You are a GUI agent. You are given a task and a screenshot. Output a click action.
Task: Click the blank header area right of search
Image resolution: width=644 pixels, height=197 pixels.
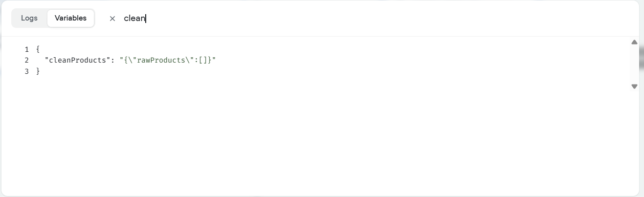coord(391,18)
